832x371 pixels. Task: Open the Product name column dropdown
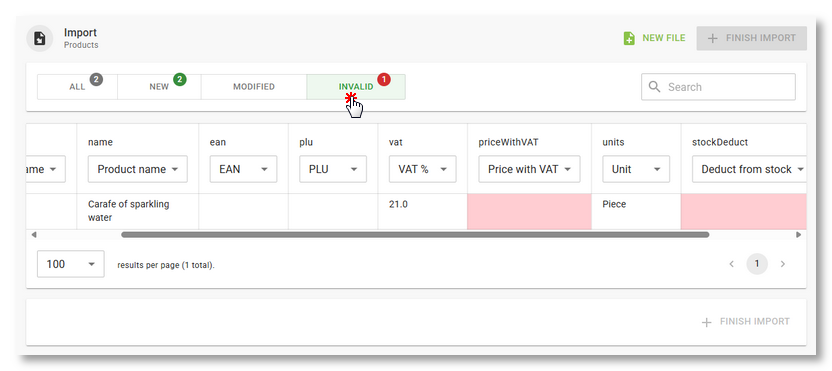[138, 169]
